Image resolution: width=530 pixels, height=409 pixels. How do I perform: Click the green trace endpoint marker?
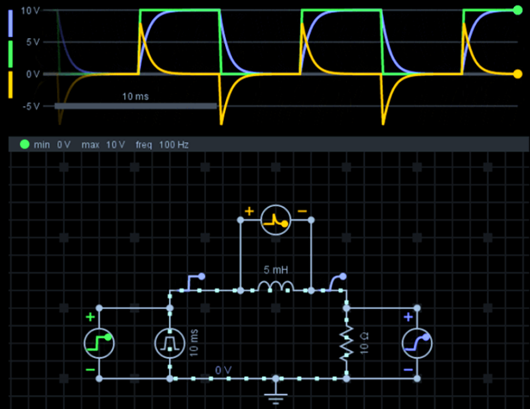pyautogui.click(x=518, y=10)
